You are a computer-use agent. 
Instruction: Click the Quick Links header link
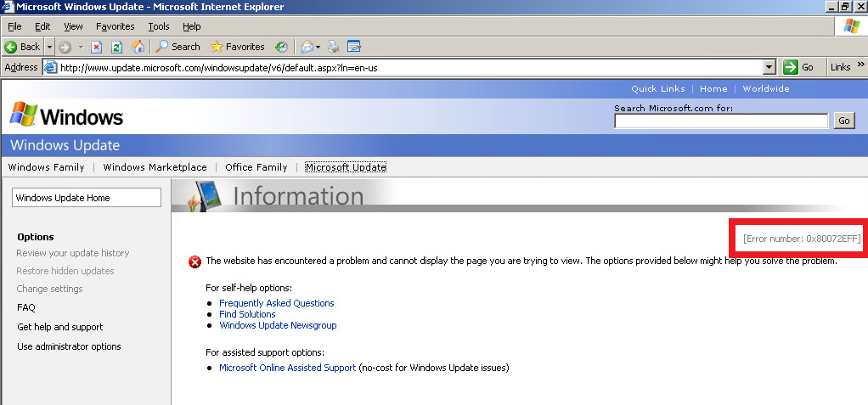point(657,88)
